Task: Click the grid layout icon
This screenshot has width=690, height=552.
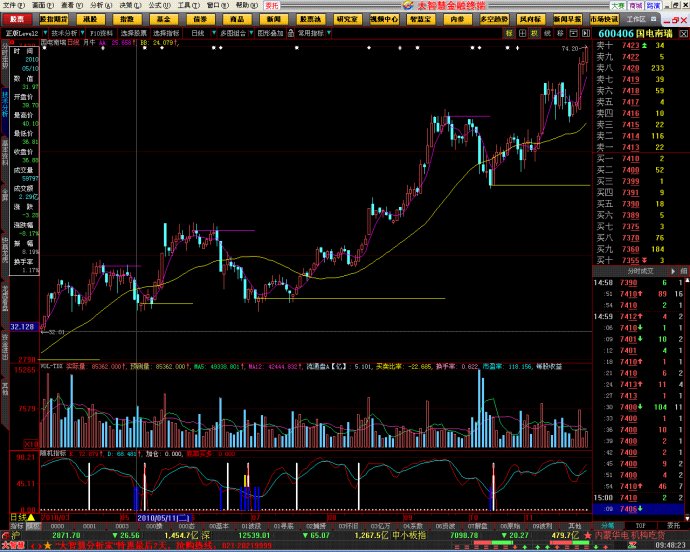Action: [522, 33]
